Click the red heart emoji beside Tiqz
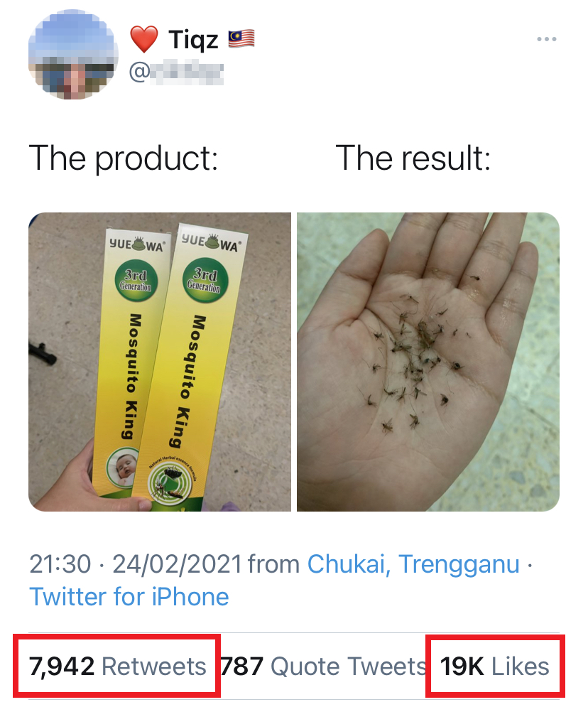 coord(144,39)
